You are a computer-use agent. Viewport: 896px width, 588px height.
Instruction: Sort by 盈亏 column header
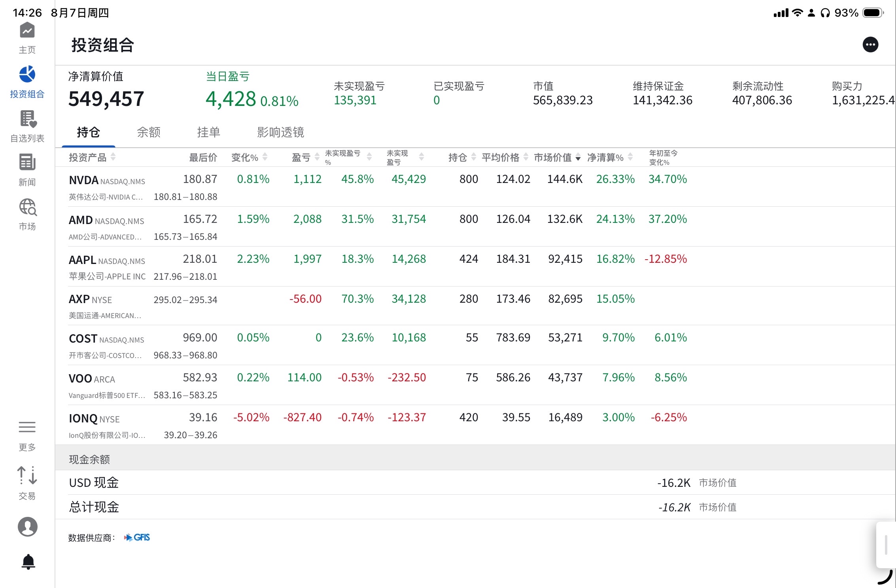pyautogui.click(x=306, y=157)
